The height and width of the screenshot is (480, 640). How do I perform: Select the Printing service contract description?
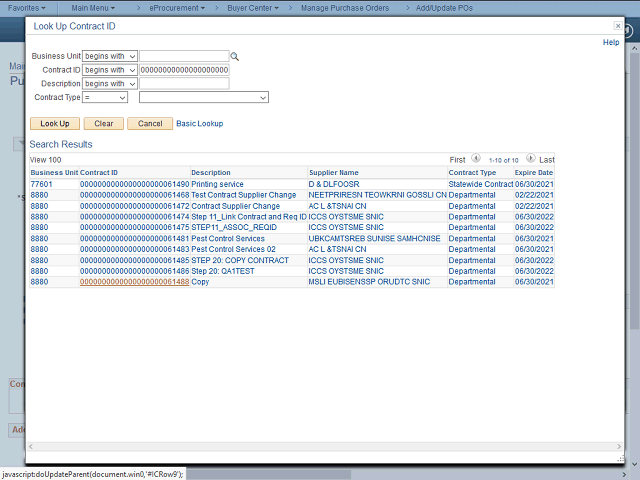tap(217, 184)
